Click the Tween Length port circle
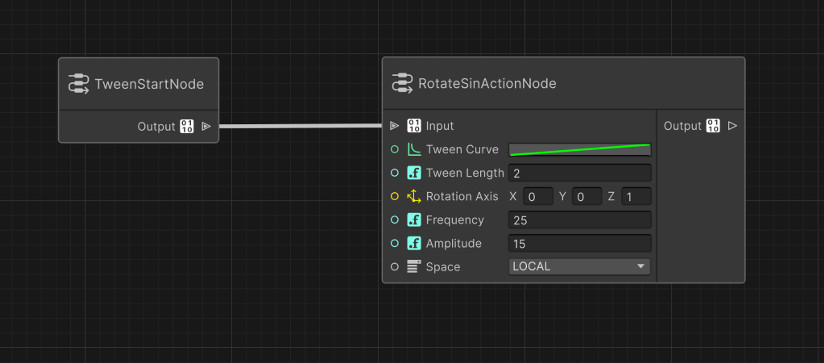 click(395, 173)
